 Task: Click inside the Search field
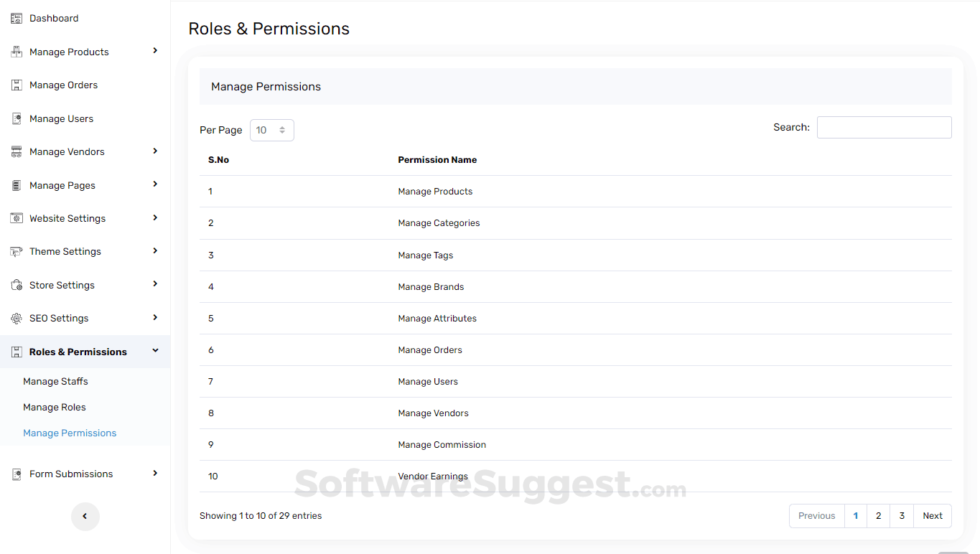[884, 127]
